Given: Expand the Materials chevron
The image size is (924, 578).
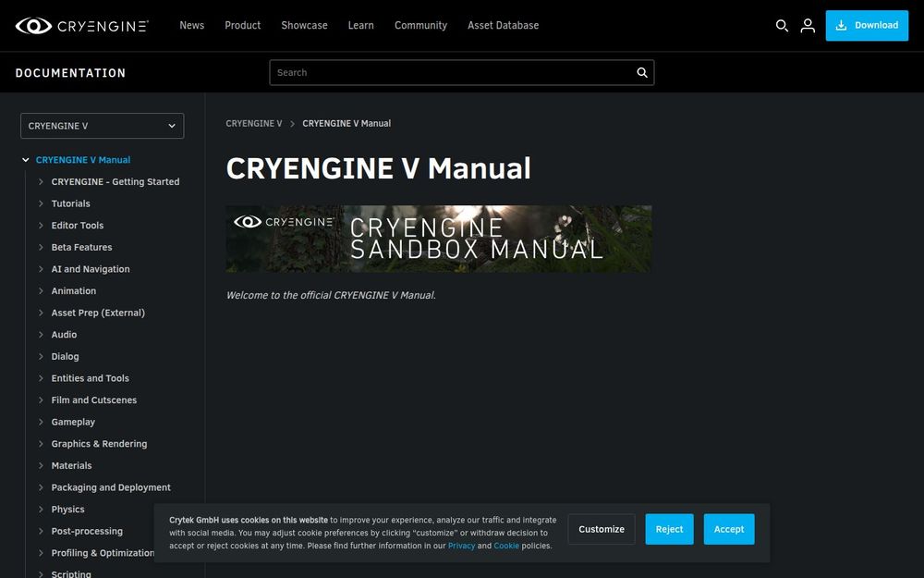Looking at the screenshot, I should click(41, 465).
